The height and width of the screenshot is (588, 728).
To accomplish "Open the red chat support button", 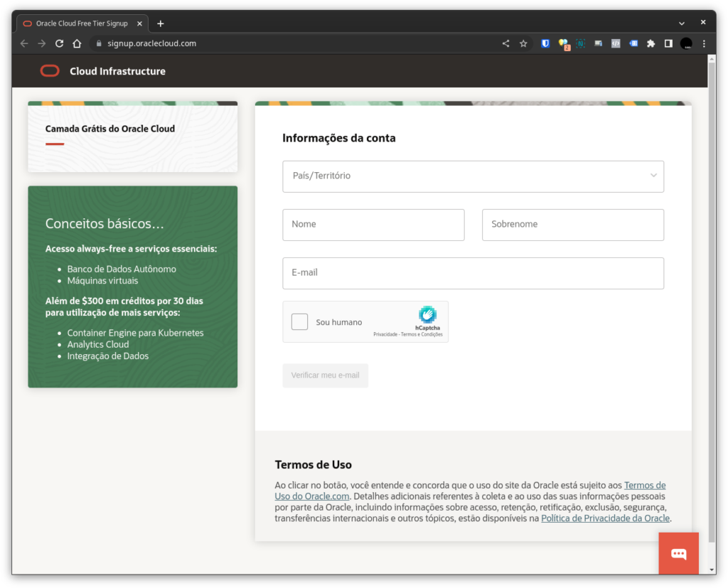I will pyautogui.click(x=678, y=553).
